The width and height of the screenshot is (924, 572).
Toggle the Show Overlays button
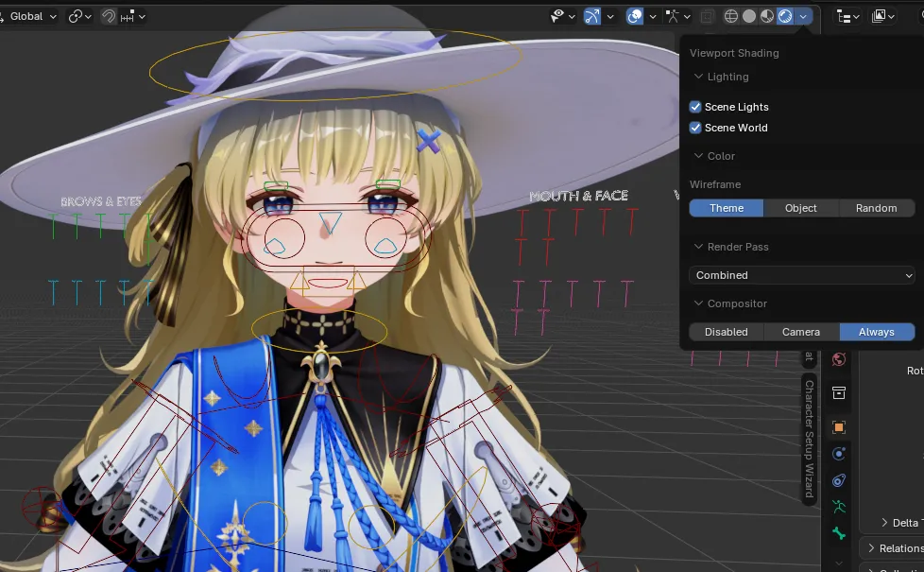(x=635, y=16)
